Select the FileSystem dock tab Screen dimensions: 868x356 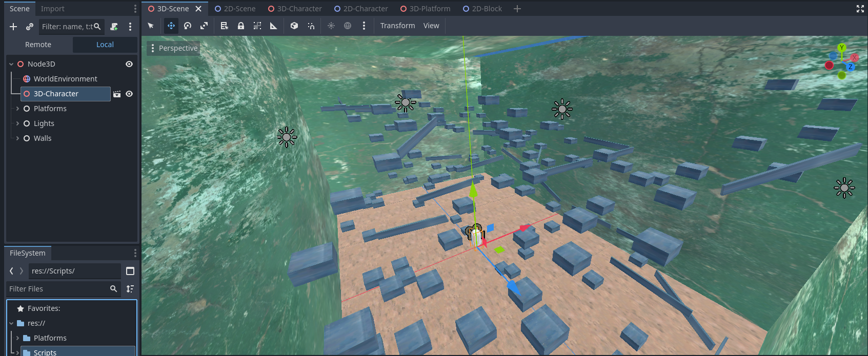click(28, 253)
